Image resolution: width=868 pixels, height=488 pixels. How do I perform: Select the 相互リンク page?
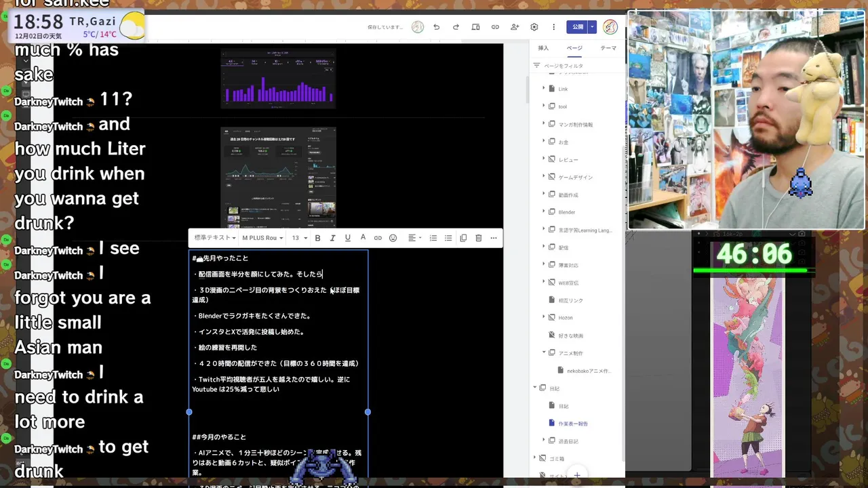[571, 300]
